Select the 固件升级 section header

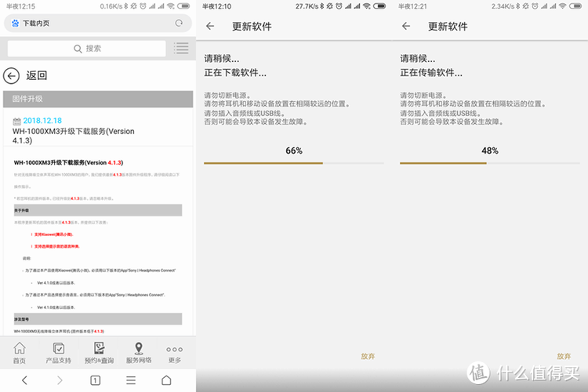pos(98,99)
